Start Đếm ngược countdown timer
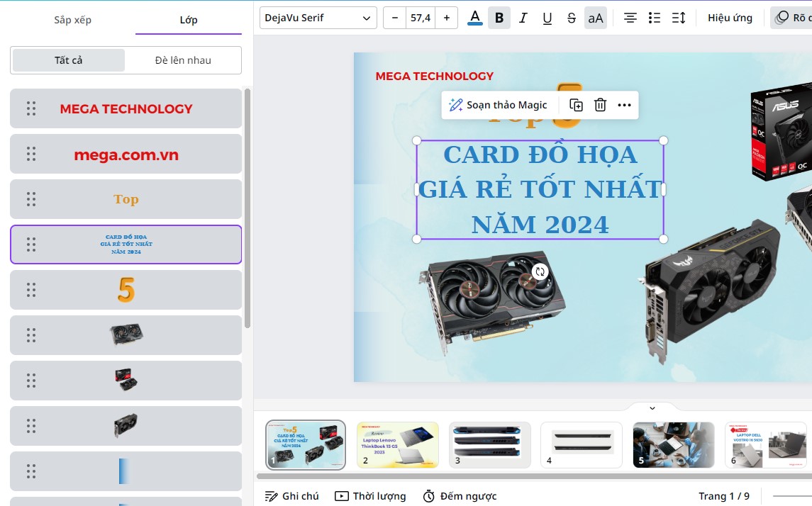 point(460,496)
